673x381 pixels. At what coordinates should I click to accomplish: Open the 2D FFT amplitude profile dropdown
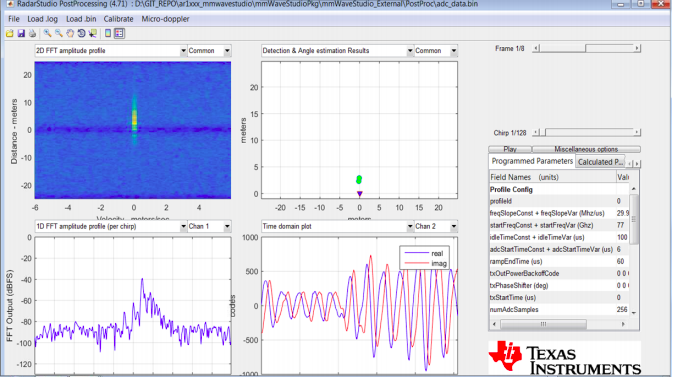pyautogui.click(x=111, y=51)
